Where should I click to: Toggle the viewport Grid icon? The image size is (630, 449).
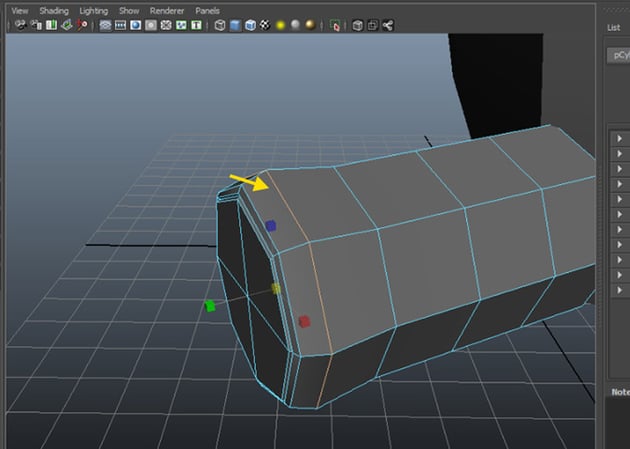(105, 25)
